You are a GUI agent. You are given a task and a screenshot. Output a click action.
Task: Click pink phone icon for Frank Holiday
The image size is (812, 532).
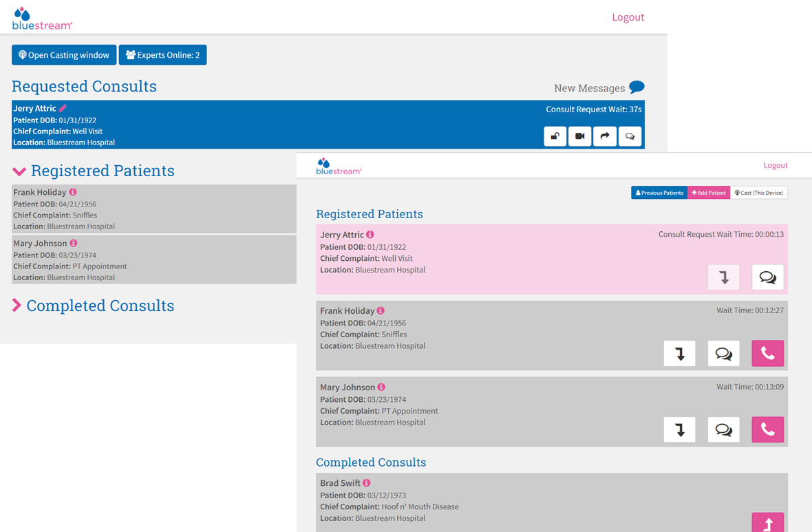tap(767, 354)
